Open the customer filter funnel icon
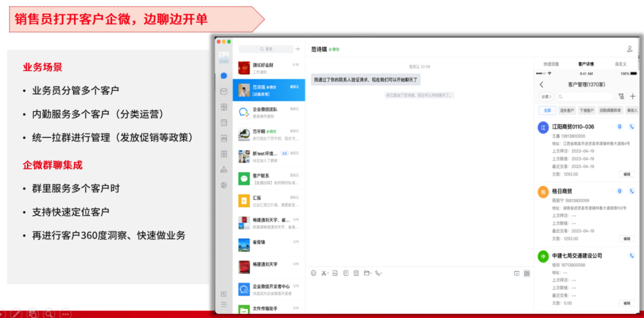Viewport: 644px width, 318px height. [x=621, y=96]
